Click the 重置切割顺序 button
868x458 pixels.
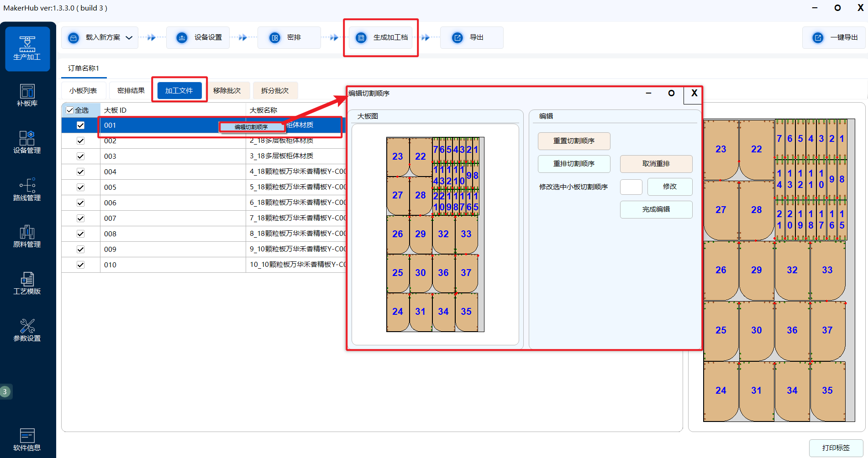pyautogui.click(x=573, y=141)
